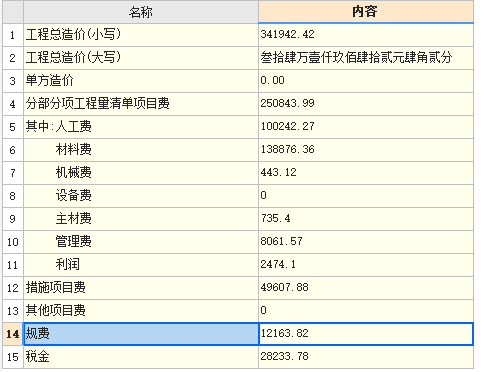Select row number 10 header
Image resolution: width=482 pixels, height=372 pixels.
click(13, 242)
